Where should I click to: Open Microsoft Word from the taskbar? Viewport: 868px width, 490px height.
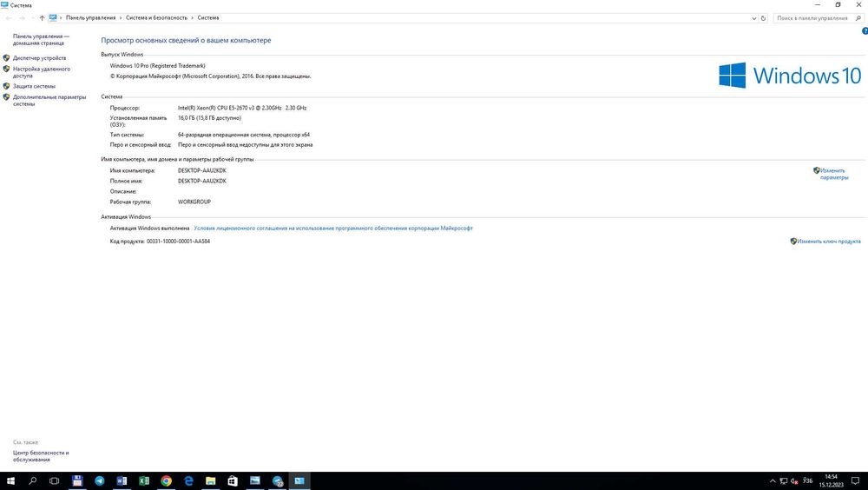coord(122,481)
